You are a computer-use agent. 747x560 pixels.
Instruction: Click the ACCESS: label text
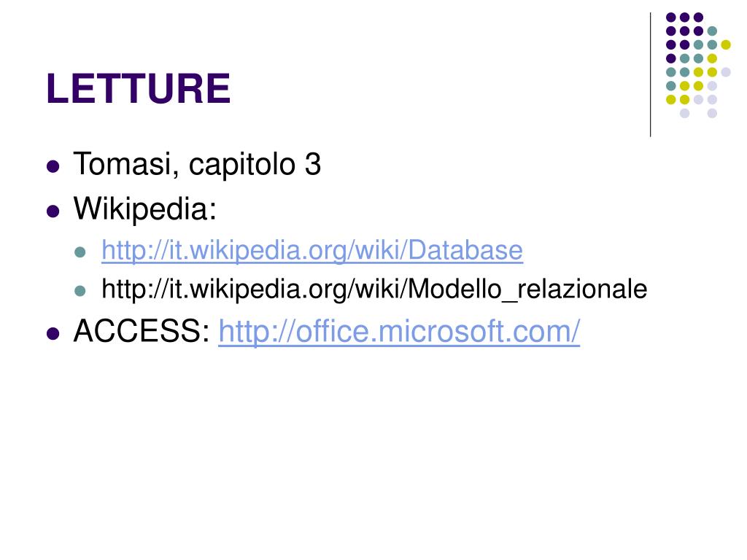point(142,331)
